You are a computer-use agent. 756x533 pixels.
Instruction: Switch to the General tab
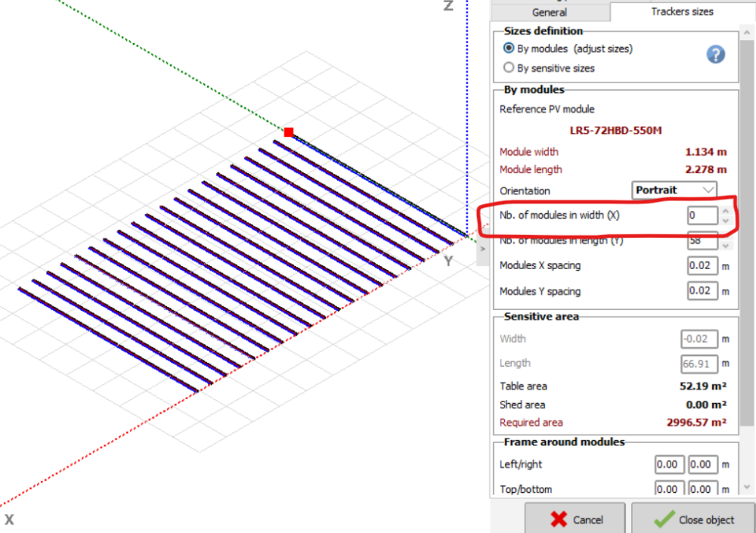pyautogui.click(x=550, y=12)
